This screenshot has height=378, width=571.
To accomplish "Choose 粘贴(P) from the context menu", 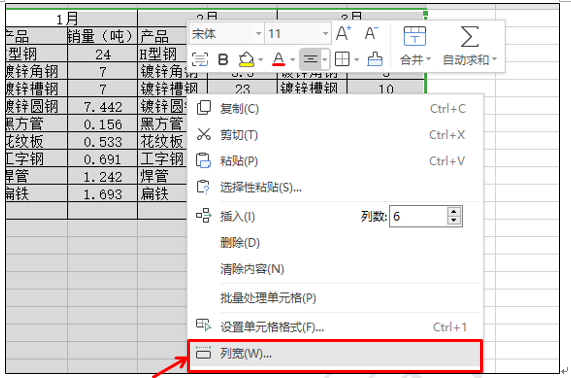I will (335, 161).
